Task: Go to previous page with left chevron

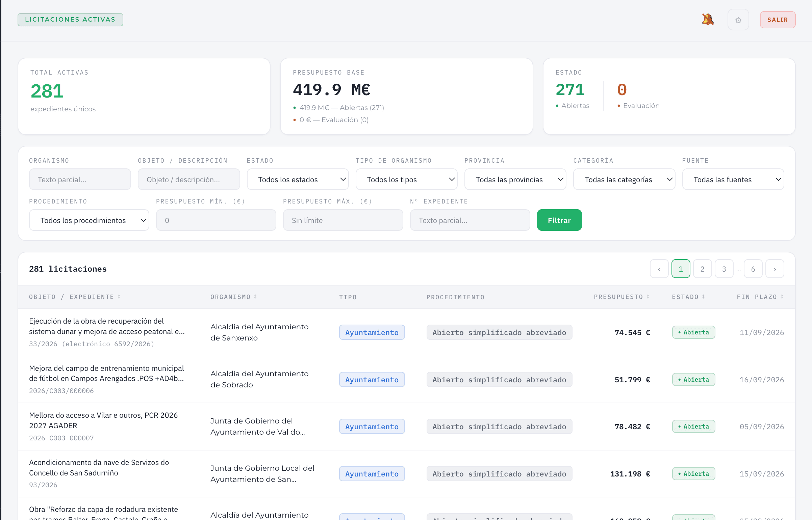Action: click(659, 269)
